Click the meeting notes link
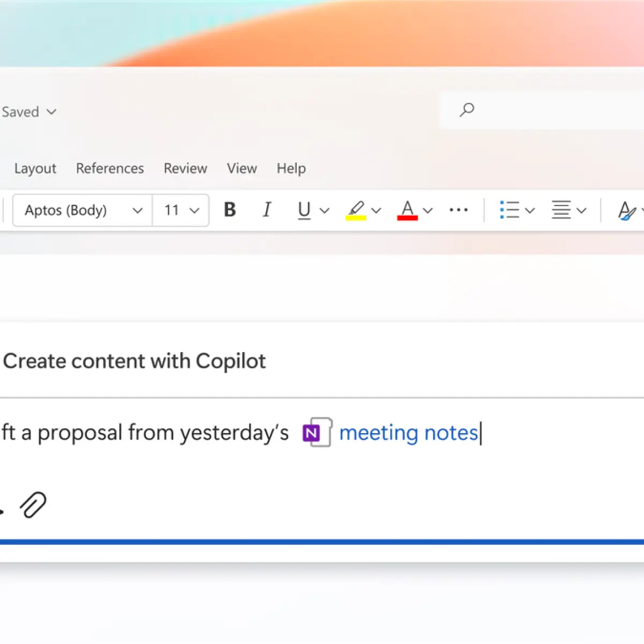 coord(408,433)
